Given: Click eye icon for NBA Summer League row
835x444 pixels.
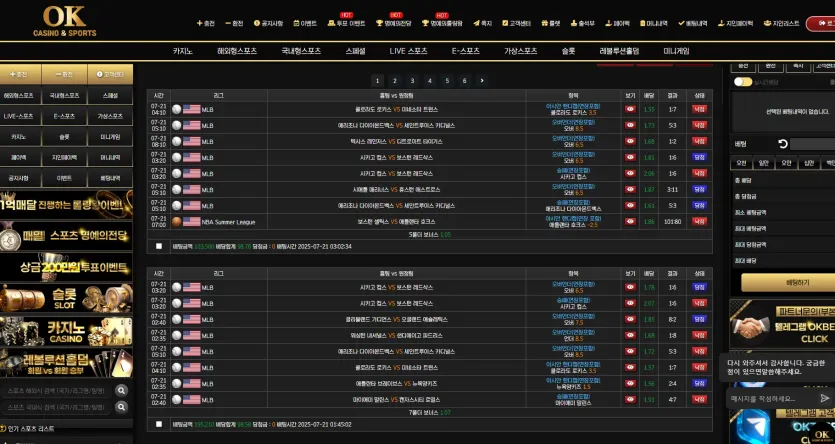Looking at the screenshot, I should coord(631,221).
